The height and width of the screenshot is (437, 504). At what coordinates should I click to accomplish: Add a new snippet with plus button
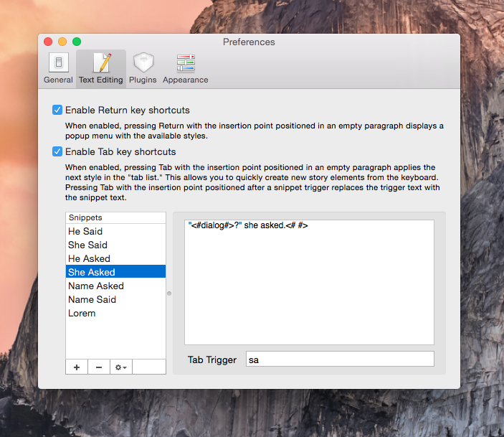[x=77, y=367]
